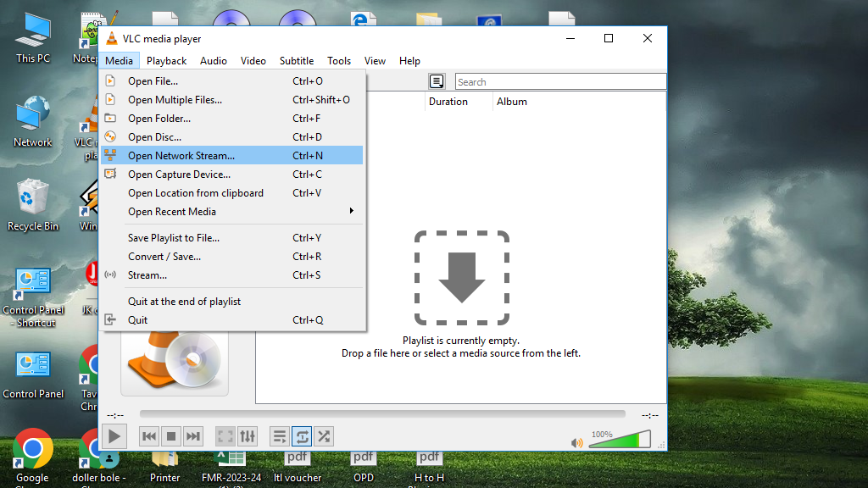Choose Quit at the end of playlist
Viewport: 868px width, 488px height.
coord(232,302)
